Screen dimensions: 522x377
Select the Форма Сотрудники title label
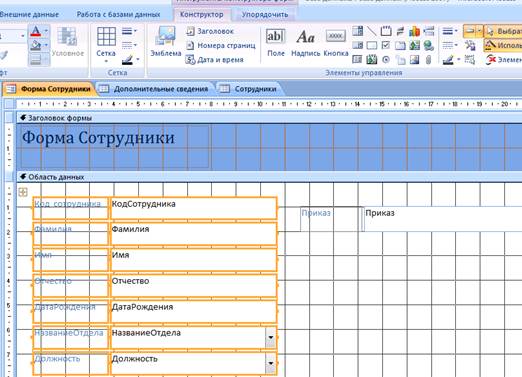pyautogui.click(x=114, y=147)
